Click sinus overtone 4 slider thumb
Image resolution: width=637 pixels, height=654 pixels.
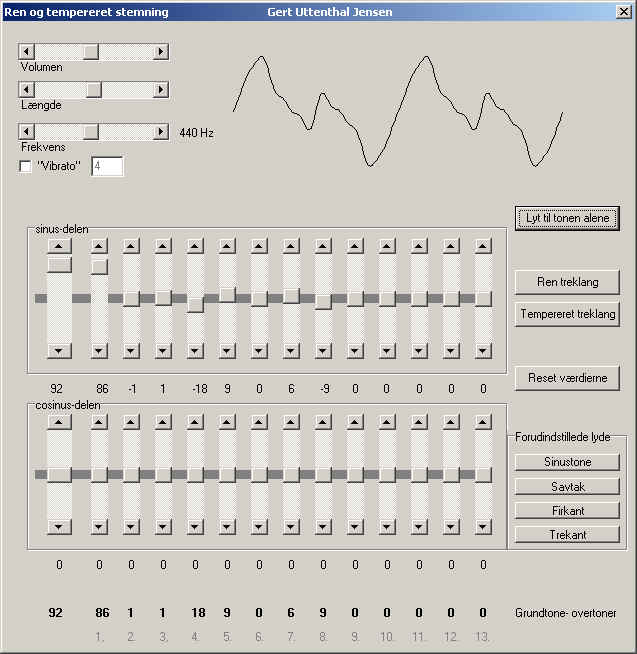(x=195, y=304)
